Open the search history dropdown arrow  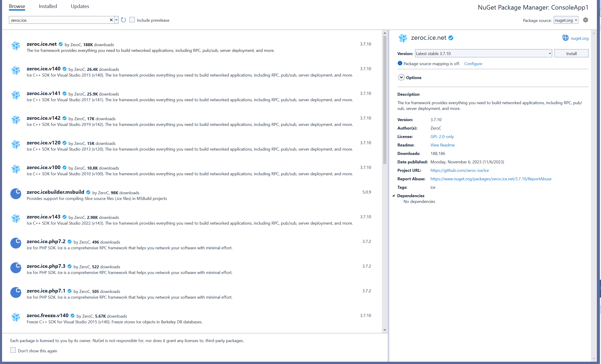(x=116, y=20)
